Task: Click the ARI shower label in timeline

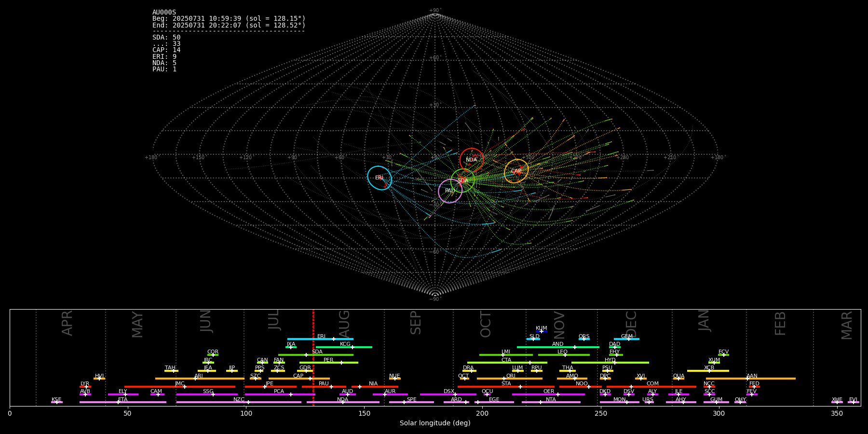Action: coord(199,376)
